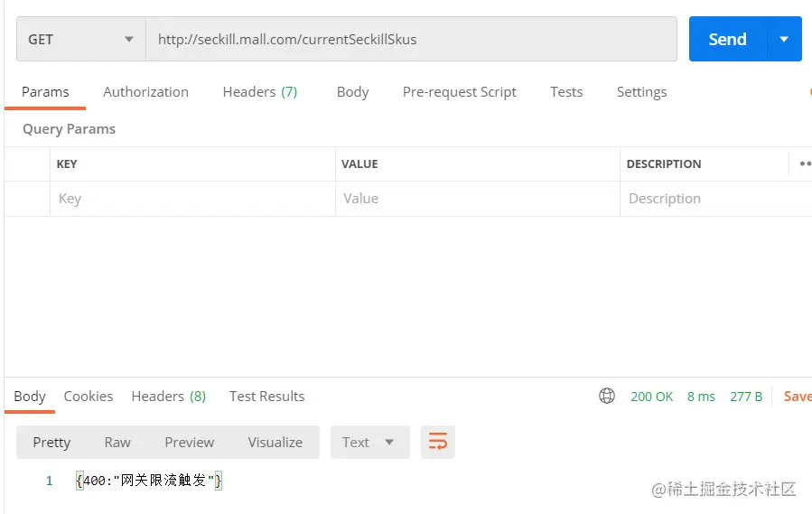Select the Raw view
Screen dimensions: 812x514
pos(117,443)
